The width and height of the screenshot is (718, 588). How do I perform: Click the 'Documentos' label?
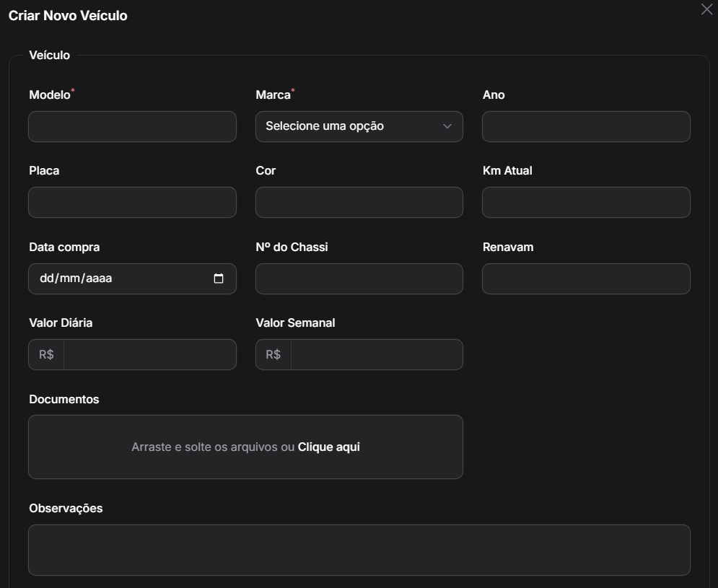(64, 399)
